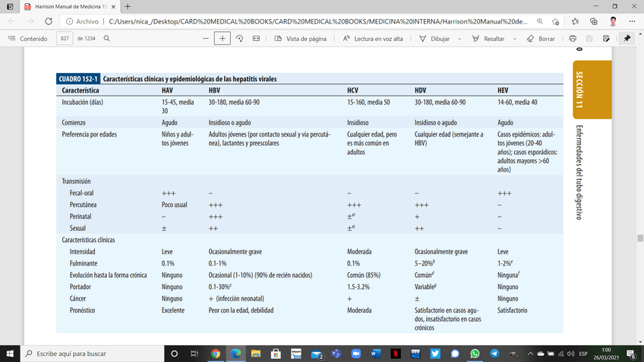This screenshot has height=362, width=644.
Task: Click the page number field showing 827
Action: [x=64, y=38]
